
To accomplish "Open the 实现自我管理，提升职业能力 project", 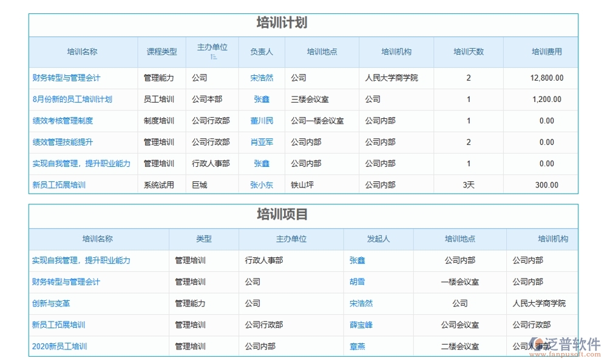I will (82, 260).
